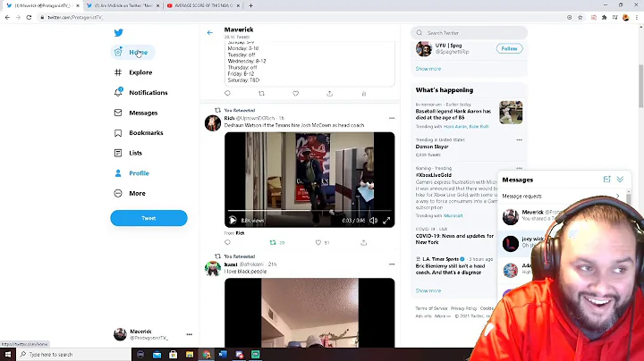This screenshot has width=644, height=361.
Task: View analytics of schedule tweet
Action: [x=364, y=94]
